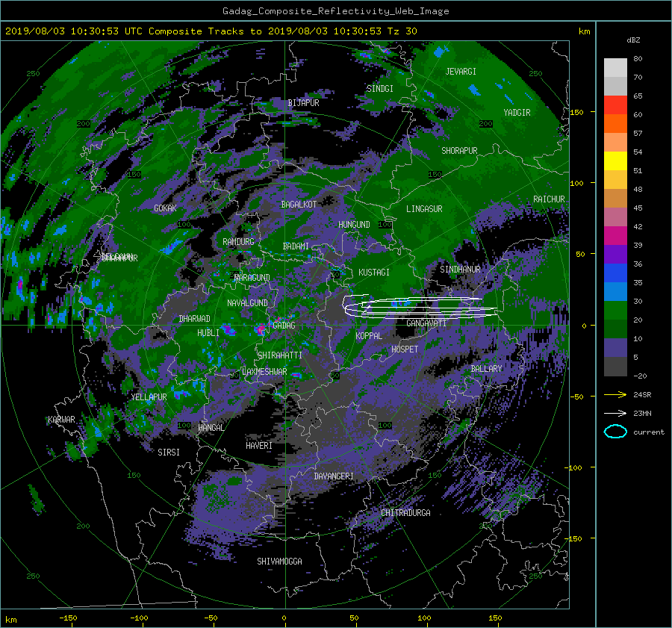Click the SHIRAHATTI city label
The image size is (672, 628).
(280, 355)
